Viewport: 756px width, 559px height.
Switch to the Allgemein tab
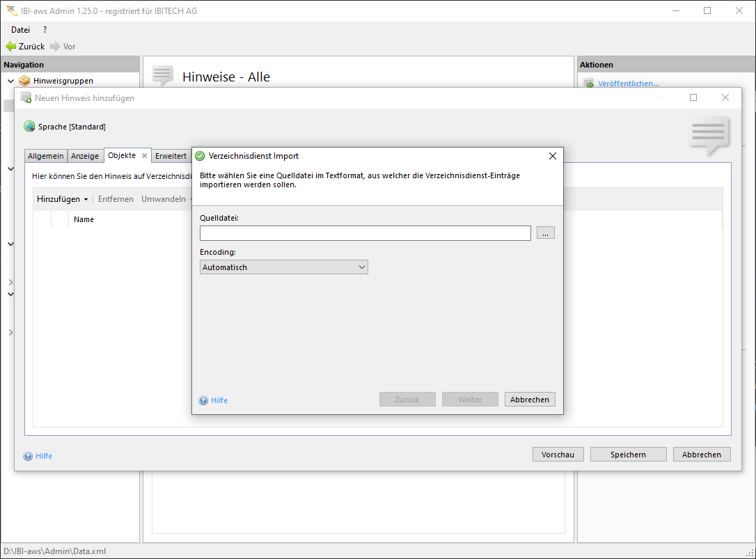pos(46,156)
